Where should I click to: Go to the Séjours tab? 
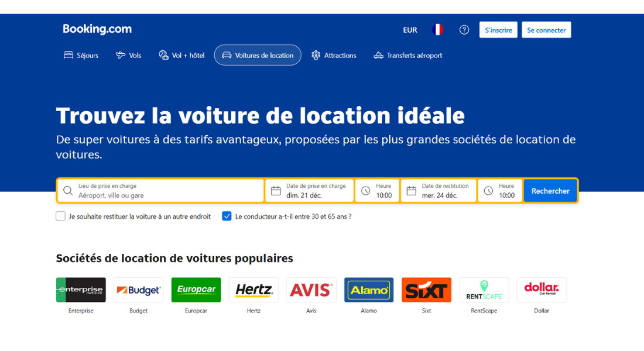pos(81,56)
